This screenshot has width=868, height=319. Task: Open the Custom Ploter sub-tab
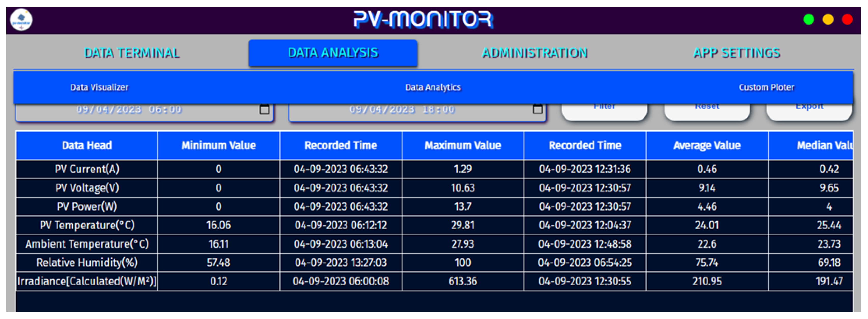pyautogui.click(x=766, y=87)
